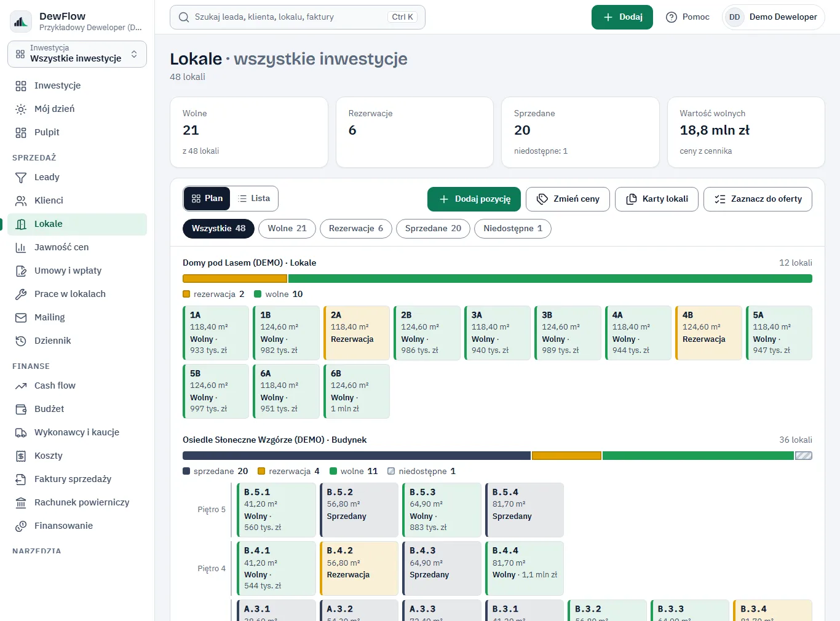Filter by Niedostępne 1

(x=513, y=229)
